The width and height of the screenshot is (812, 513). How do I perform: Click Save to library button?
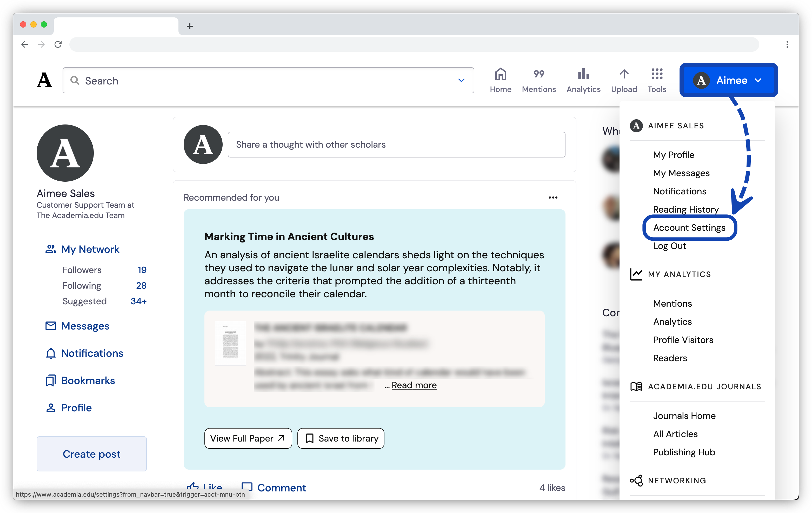[x=341, y=438]
